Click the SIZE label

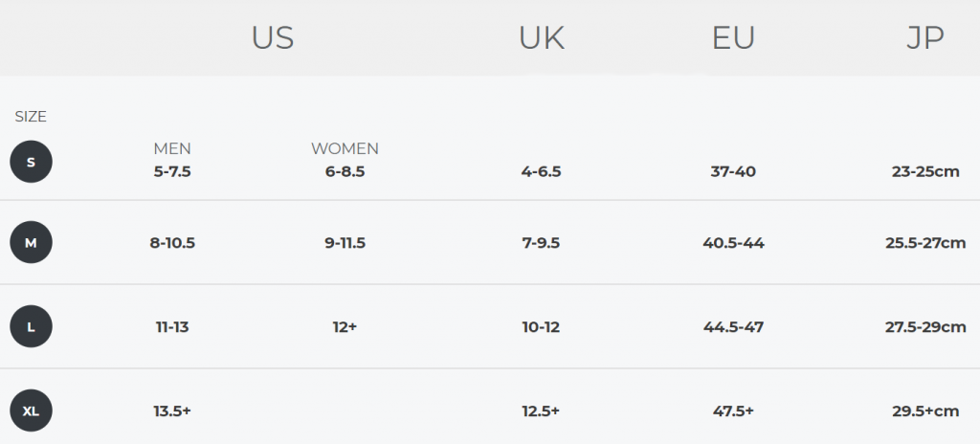31,117
